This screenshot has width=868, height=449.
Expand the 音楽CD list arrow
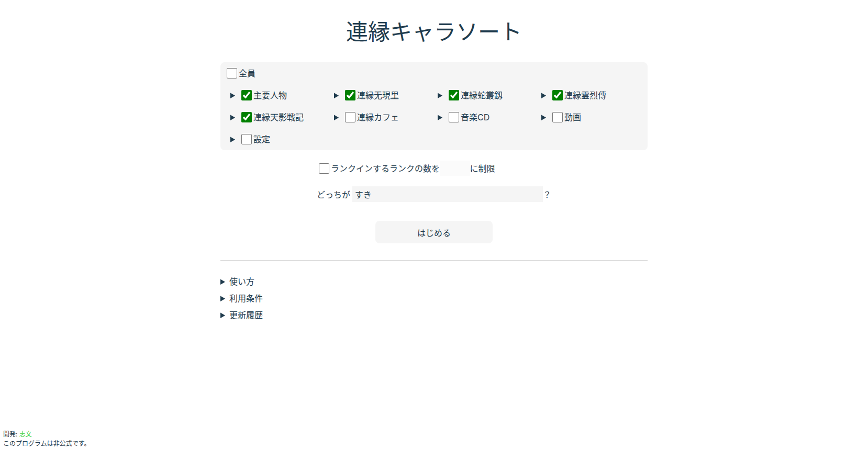tap(440, 118)
